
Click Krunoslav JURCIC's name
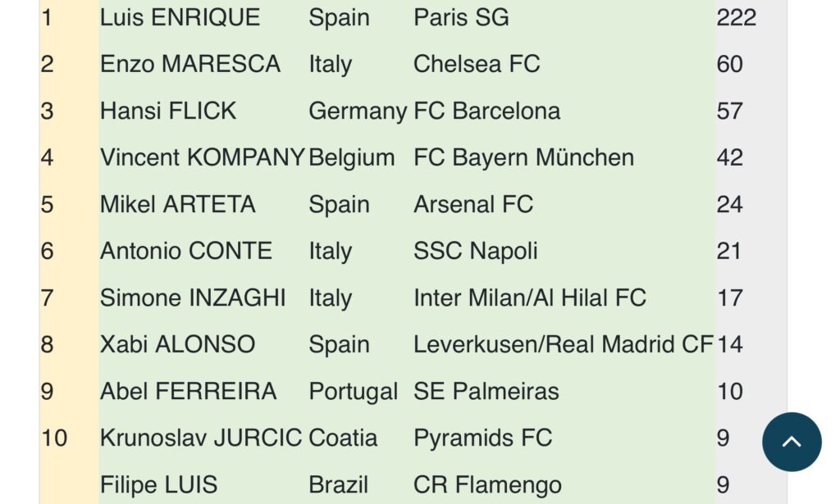(201, 438)
